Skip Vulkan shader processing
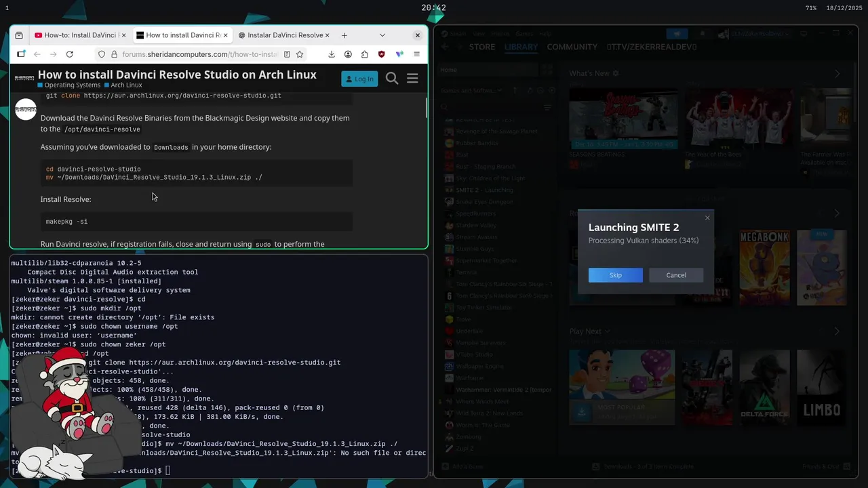Screen dimensions: 868x488 [x=615, y=275]
